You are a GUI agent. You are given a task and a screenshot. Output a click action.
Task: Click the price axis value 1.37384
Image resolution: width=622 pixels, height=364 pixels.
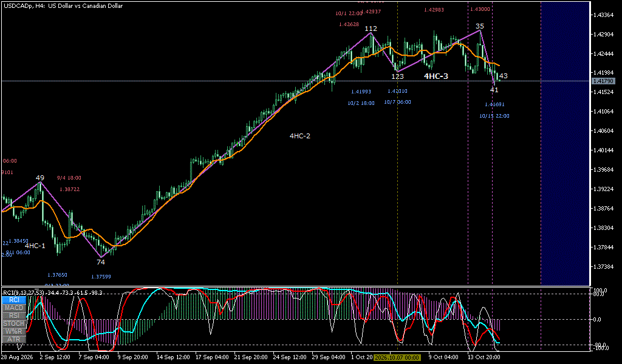coord(603,266)
